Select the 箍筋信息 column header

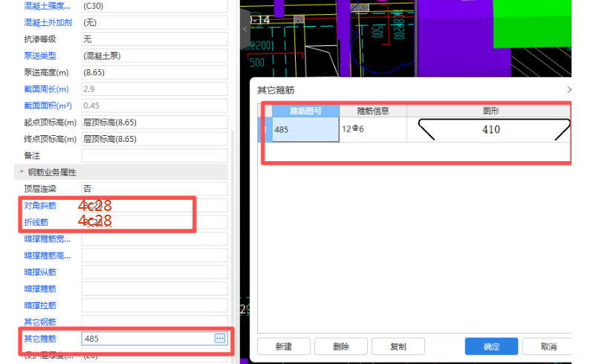coord(373,111)
